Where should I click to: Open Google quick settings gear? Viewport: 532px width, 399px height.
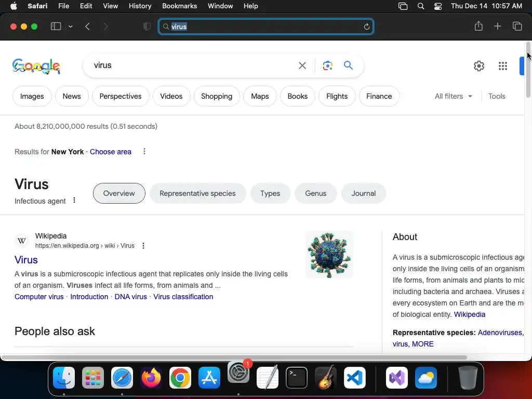(478, 66)
